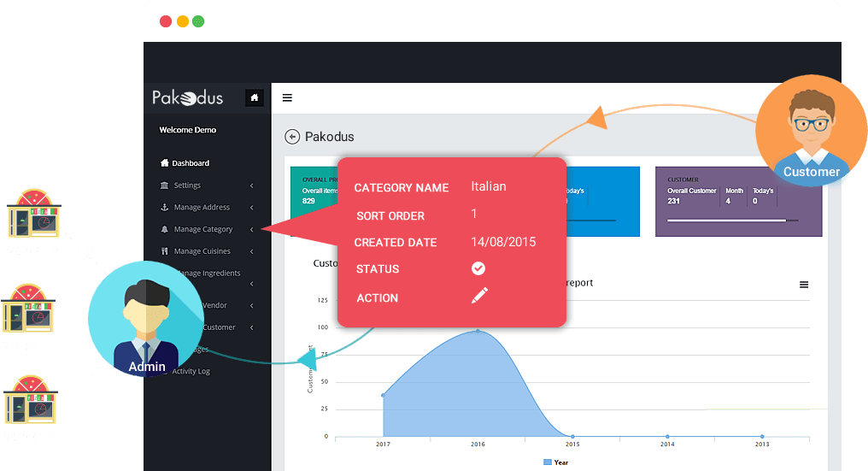Screen dimensions: 868x471
Task: Expand the Manage Cuisines submenu chevron
Action: pyautogui.click(x=252, y=252)
